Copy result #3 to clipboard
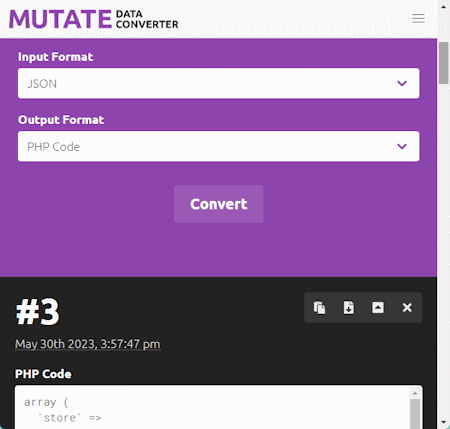This screenshot has height=429, width=450. point(319,308)
